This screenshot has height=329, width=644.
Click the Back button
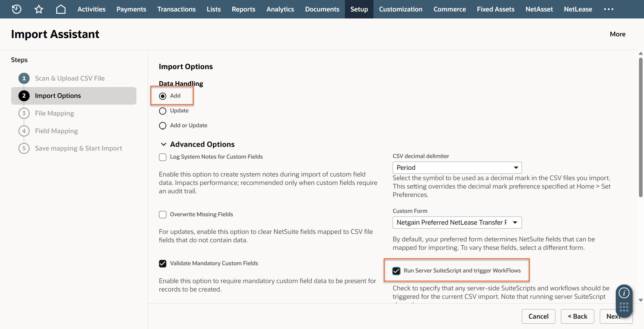coord(577,316)
